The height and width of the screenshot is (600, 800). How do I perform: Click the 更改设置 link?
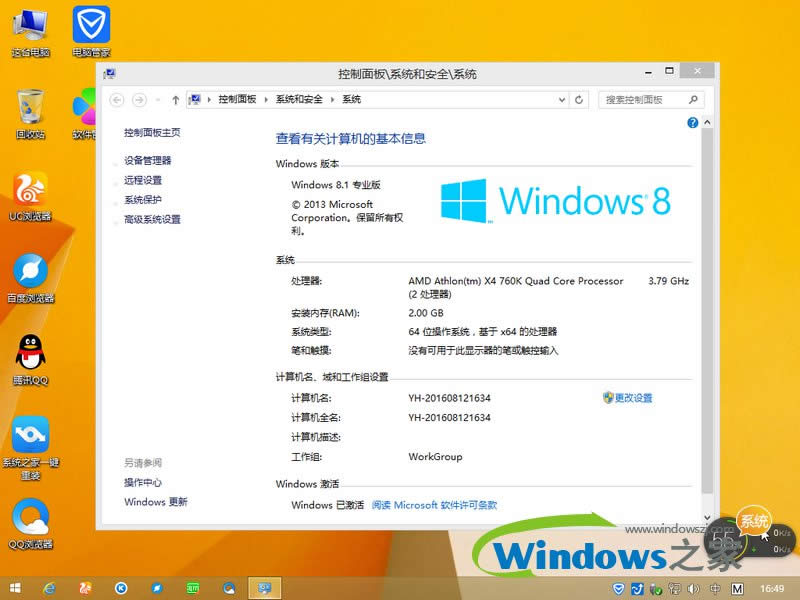tap(636, 397)
